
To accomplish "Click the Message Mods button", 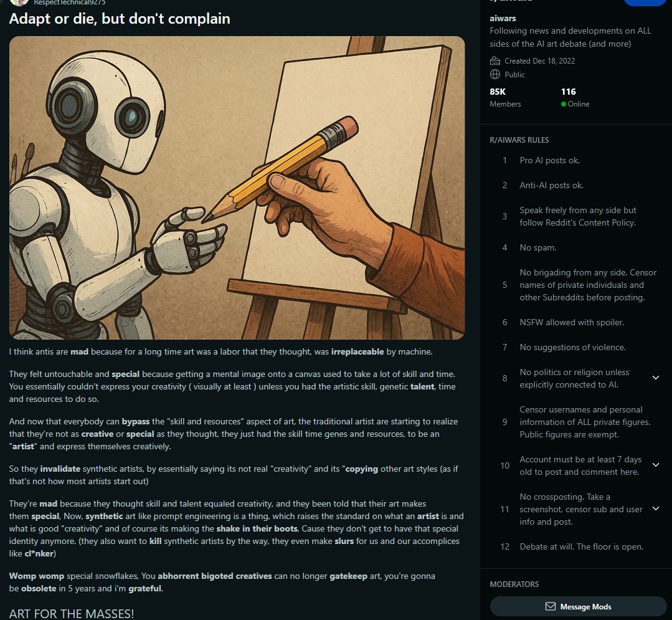I will pyautogui.click(x=578, y=606).
